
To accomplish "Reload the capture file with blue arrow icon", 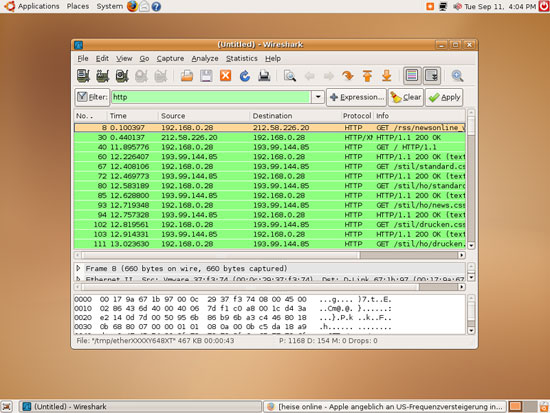I will click(244, 76).
